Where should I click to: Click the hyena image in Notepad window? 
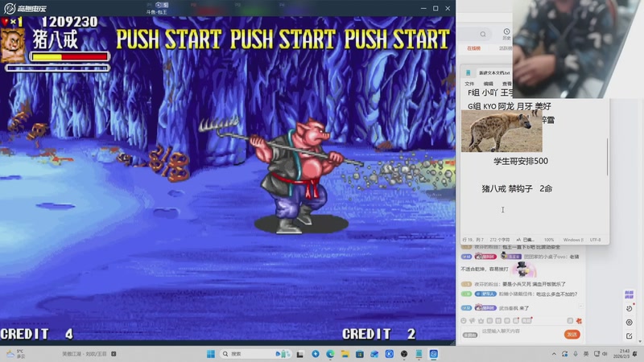(502, 131)
